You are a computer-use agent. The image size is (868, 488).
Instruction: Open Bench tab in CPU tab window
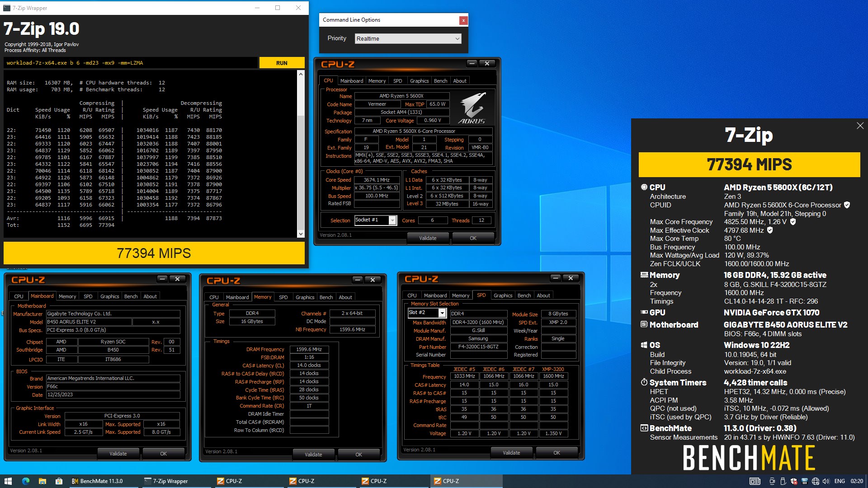(440, 81)
